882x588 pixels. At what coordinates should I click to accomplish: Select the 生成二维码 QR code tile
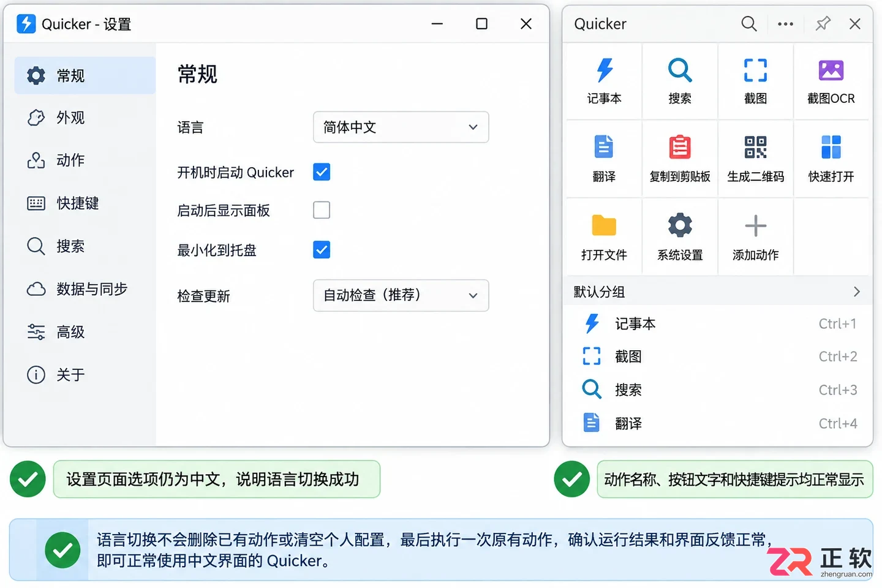click(755, 159)
